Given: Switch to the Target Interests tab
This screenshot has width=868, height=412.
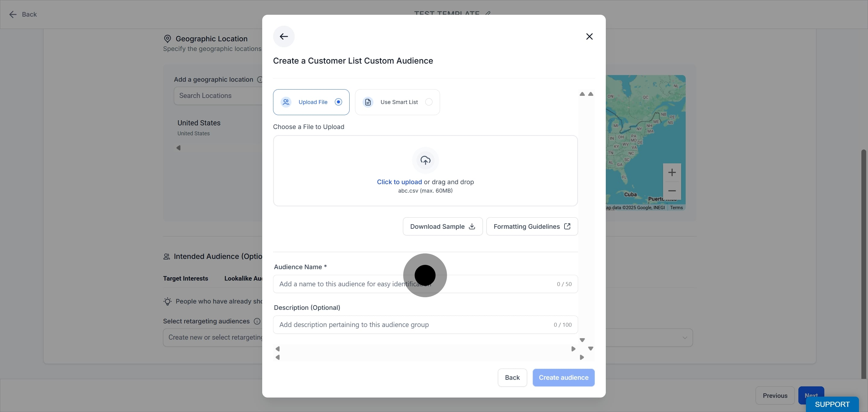Looking at the screenshot, I should pyautogui.click(x=186, y=278).
